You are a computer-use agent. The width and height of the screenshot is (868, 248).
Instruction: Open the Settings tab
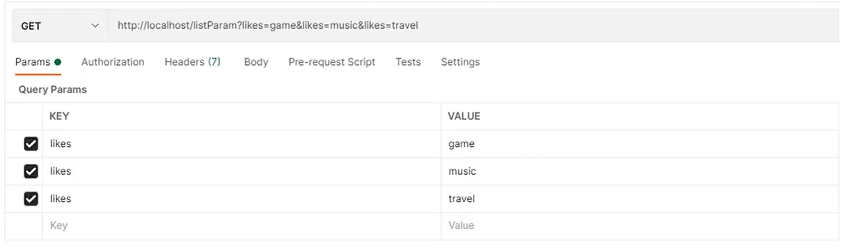[x=460, y=62]
